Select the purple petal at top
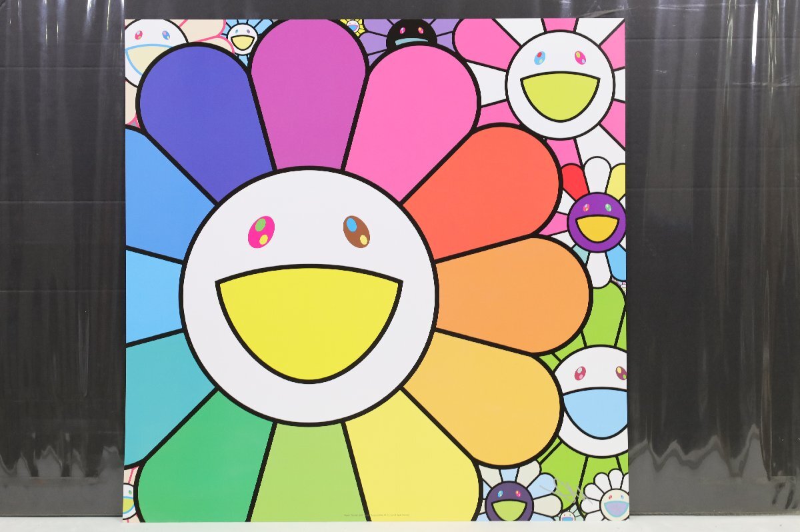800x532 pixels. [309, 93]
